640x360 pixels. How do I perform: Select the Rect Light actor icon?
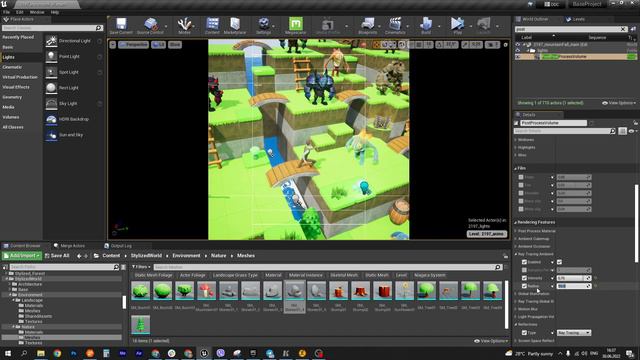coord(51,88)
